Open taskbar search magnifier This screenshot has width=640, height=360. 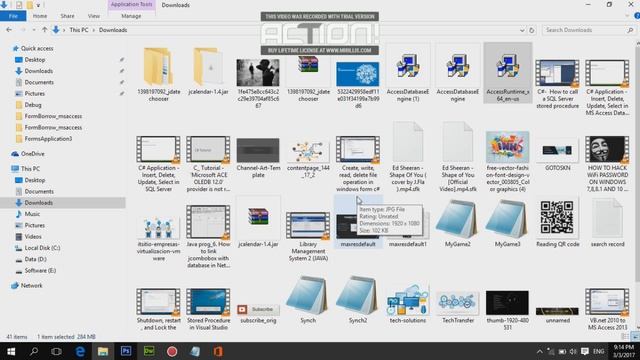34,351
